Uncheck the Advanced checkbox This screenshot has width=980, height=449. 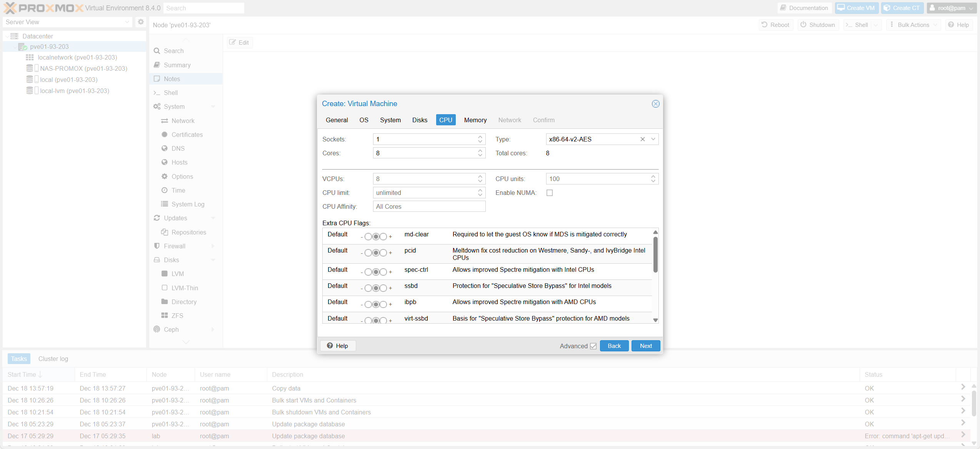(593, 346)
